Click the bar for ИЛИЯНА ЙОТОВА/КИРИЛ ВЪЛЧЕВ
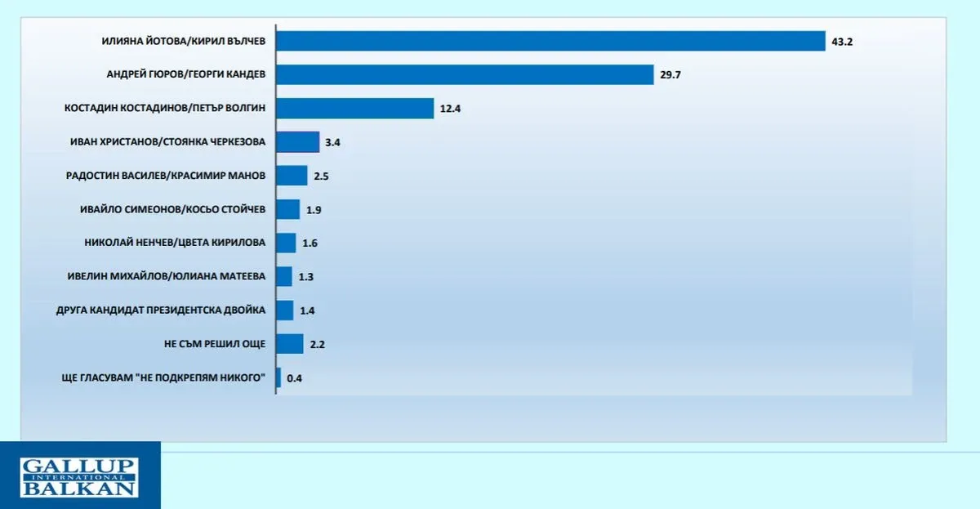The width and height of the screenshot is (980, 509). click(x=551, y=41)
